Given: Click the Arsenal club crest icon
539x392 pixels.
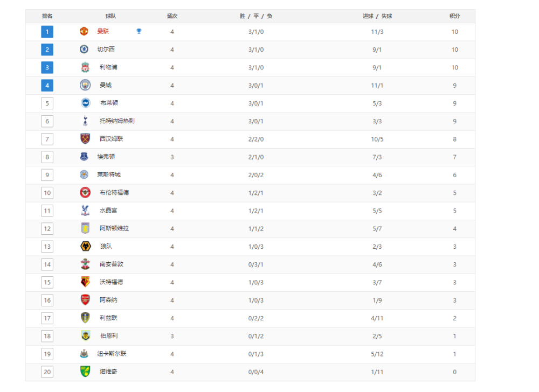Looking at the screenshot, I should tap(85, 300).
